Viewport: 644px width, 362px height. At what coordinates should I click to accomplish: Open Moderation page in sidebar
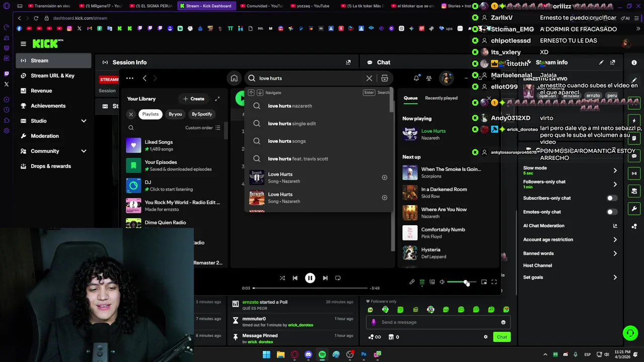tap(54, 136)
